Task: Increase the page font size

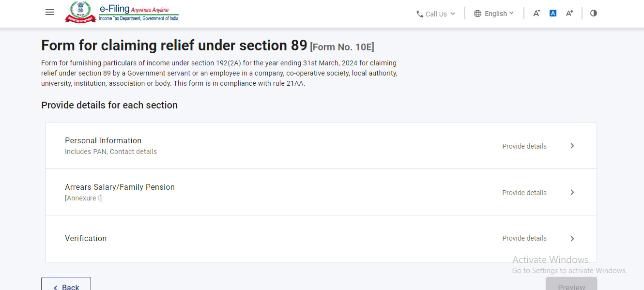Action: [569, 14]
